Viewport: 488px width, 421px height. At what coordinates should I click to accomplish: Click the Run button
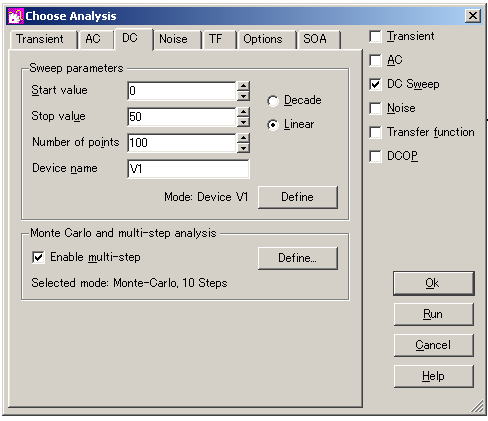433,314
